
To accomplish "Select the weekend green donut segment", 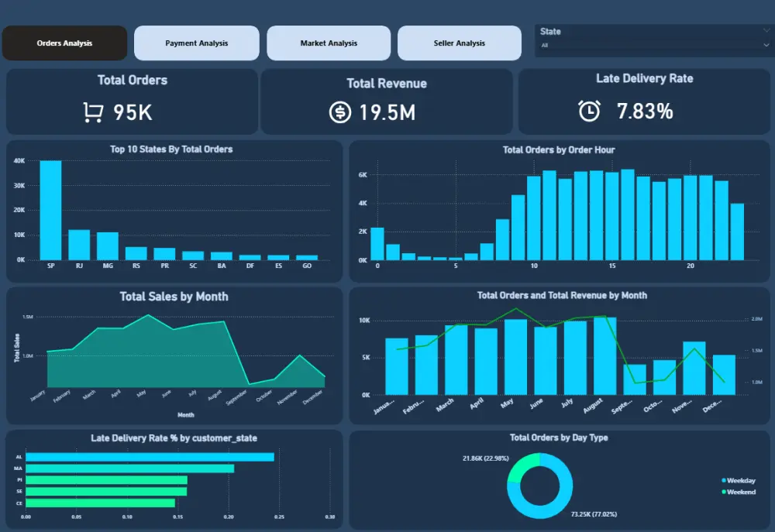I will [520, 466].
